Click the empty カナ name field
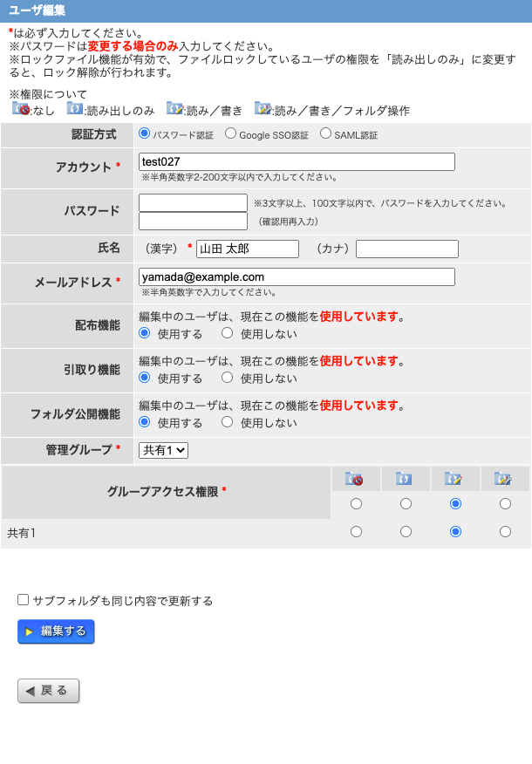 (x=406, y=249)
